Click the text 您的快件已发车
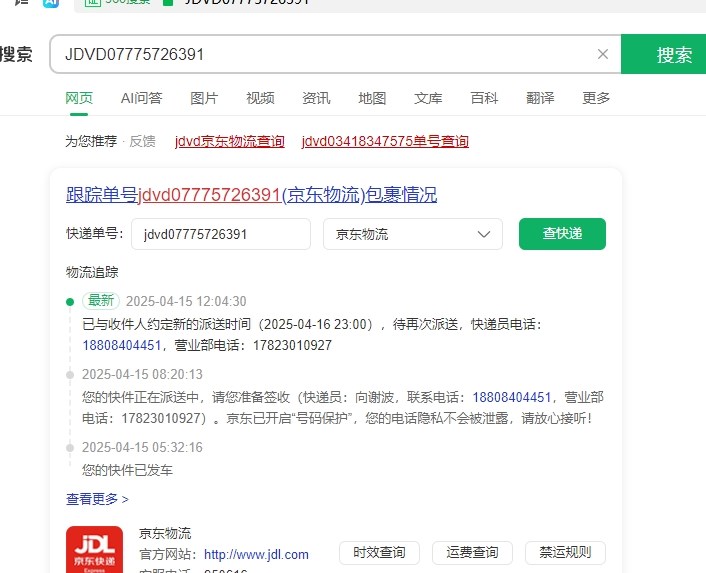 click(x=127, y=470)
